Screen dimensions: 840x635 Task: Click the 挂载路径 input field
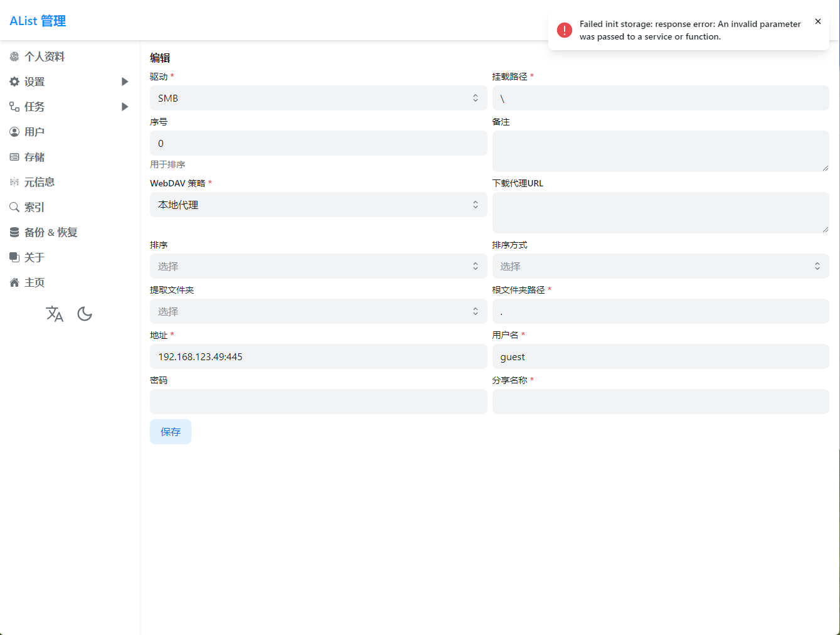pos(661,98)
